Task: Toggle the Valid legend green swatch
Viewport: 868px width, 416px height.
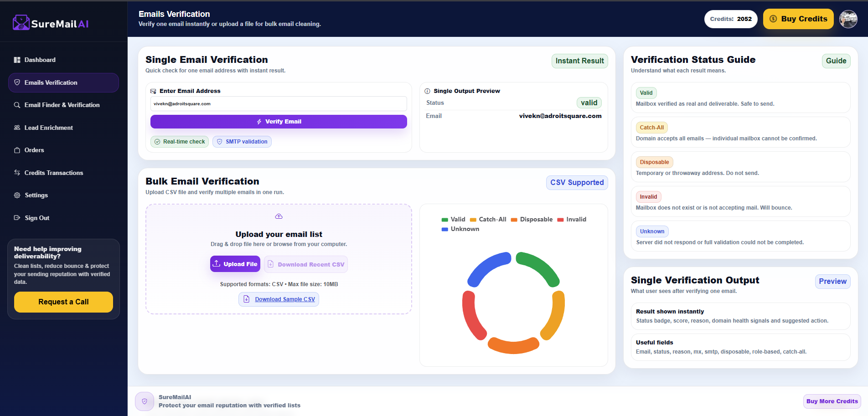Action: click(444, 220)
